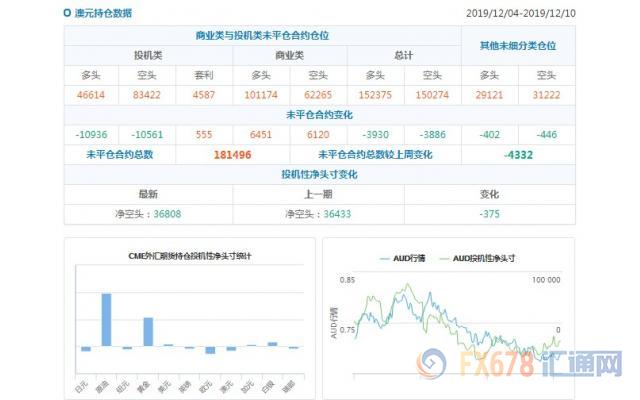
Task: Select the change value 555
Action: click(x=204, y=135)
